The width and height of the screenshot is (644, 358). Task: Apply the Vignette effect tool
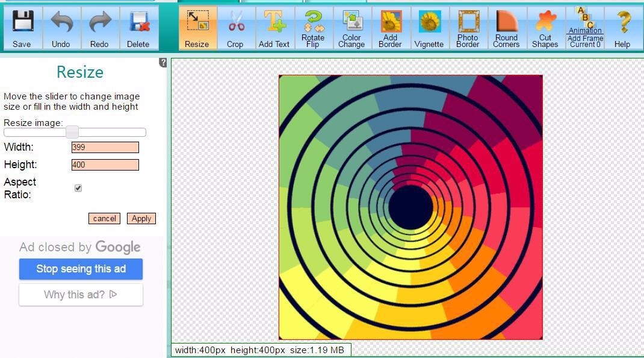[429, 28]
